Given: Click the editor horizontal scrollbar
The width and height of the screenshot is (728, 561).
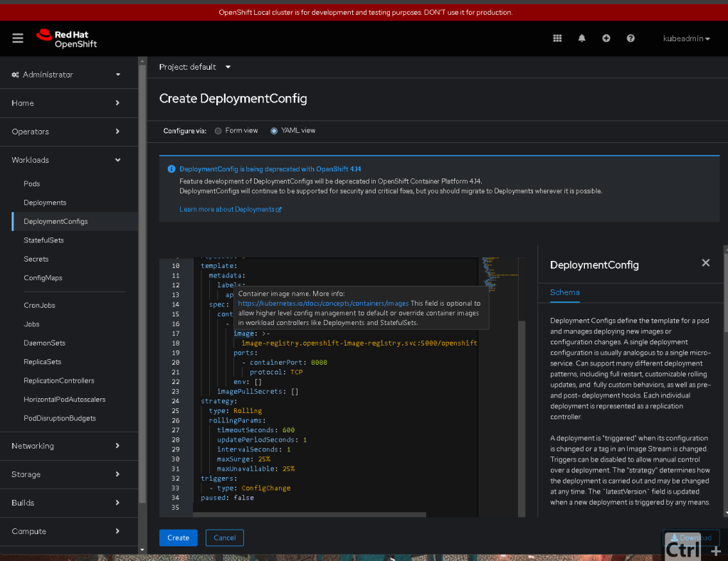Looking at the screenshot, I should [310, 515].
